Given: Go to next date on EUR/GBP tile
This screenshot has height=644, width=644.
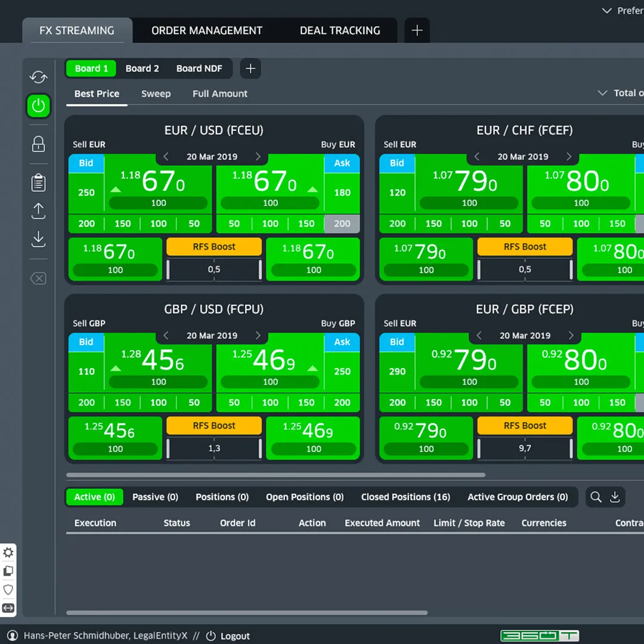Looking at the screenshot, I should pyautogui.click(x=571, y=336).
